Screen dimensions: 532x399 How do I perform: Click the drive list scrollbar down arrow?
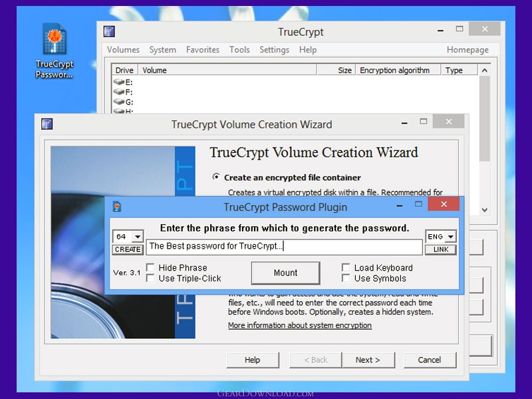485,210
